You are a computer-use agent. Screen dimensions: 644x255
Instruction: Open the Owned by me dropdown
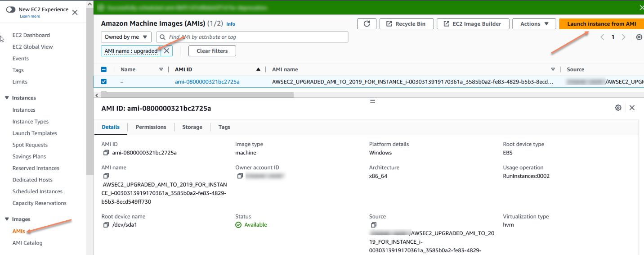coord(126,37)
